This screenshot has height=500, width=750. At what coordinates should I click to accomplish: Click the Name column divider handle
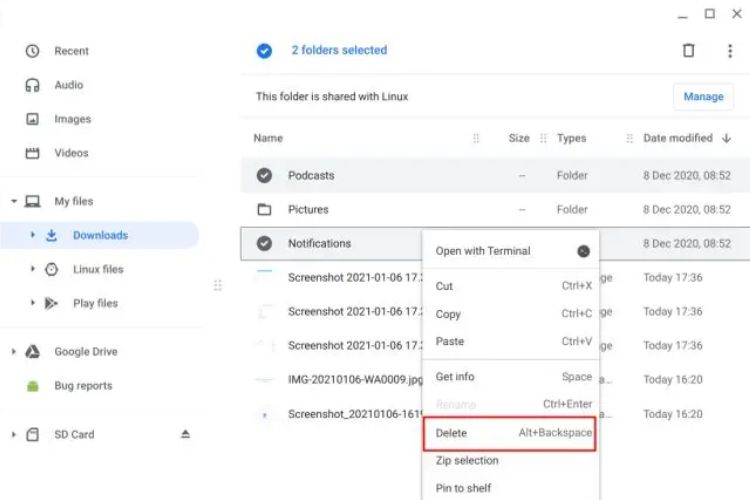[x=476, y=138]
